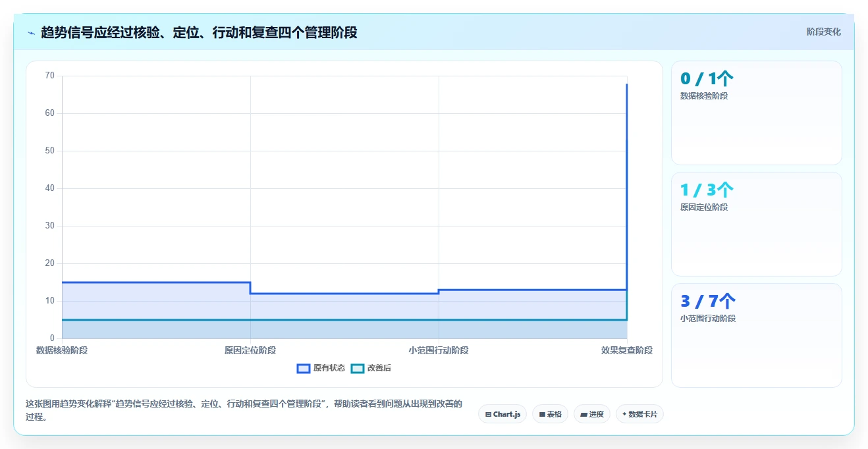The height and width of the screenshot is (449, 868).
Task: Click the 表格 tag
Action: point(550,414)
